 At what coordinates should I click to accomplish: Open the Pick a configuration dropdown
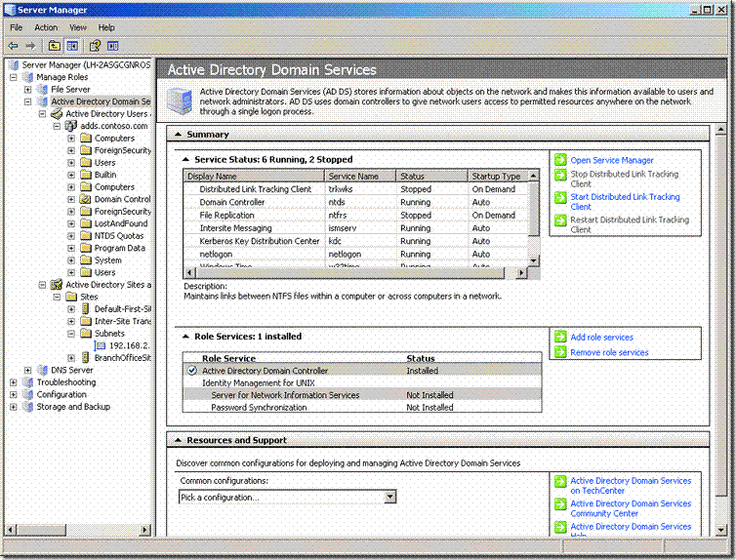[389, 497]
